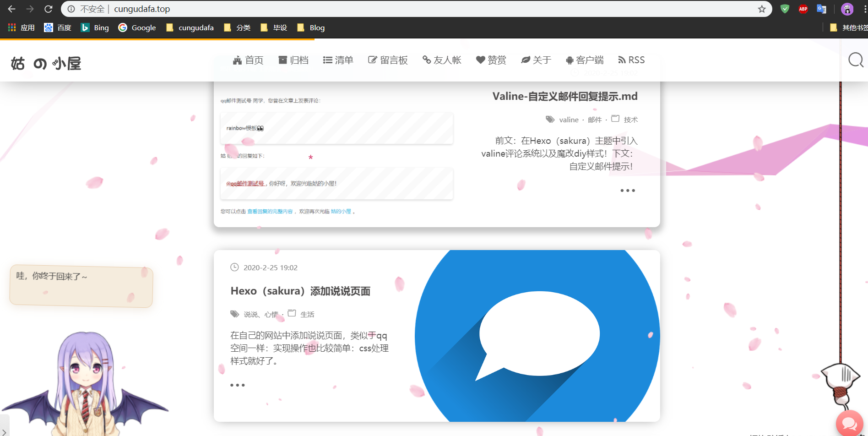
Task: Click the 哇，你终于回来了 speech bubble
Action: point(81,286)
